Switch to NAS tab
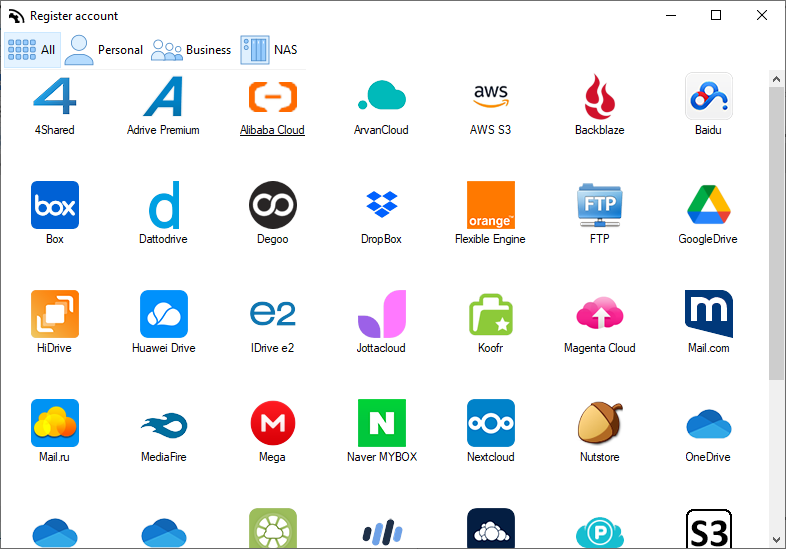786x549 pixels. pos(269,50)
